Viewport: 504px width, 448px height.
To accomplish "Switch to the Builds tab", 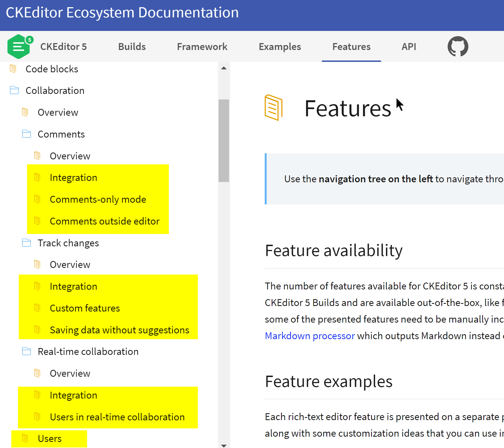I will tap(132, 47).
